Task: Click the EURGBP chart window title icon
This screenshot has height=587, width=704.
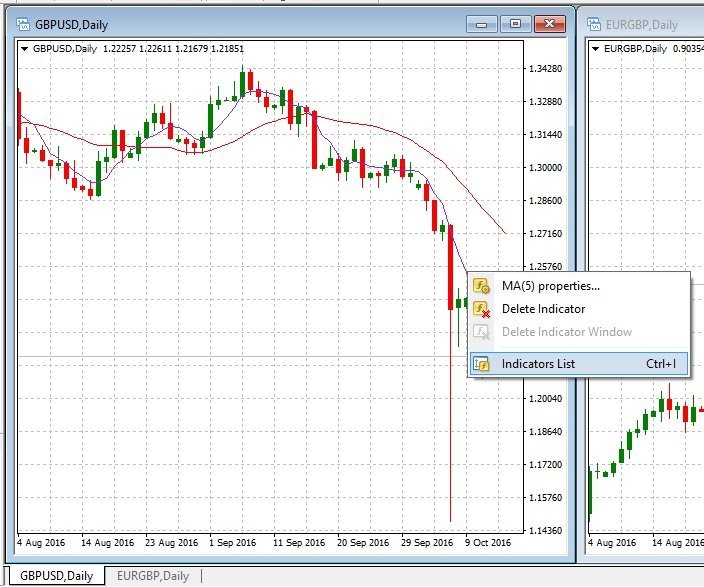Action: tap(593, 24)
